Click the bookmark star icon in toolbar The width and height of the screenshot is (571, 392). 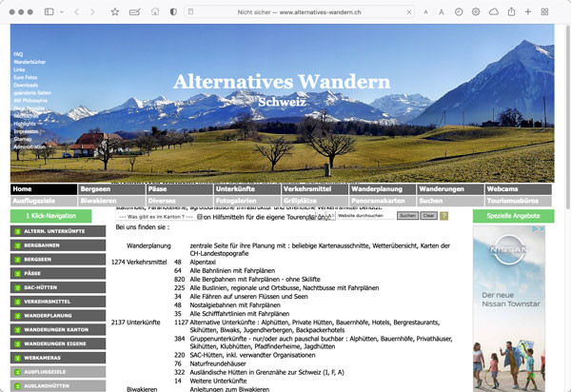pyautogui.click(x=115, y=11)
